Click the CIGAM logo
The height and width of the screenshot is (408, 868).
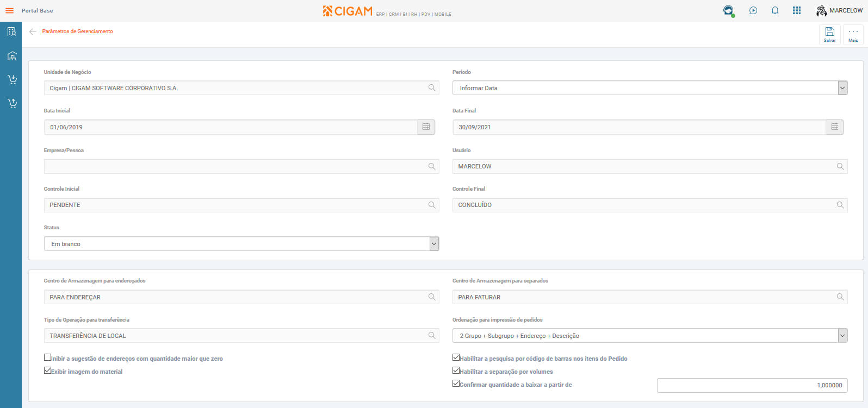(348, 11)
